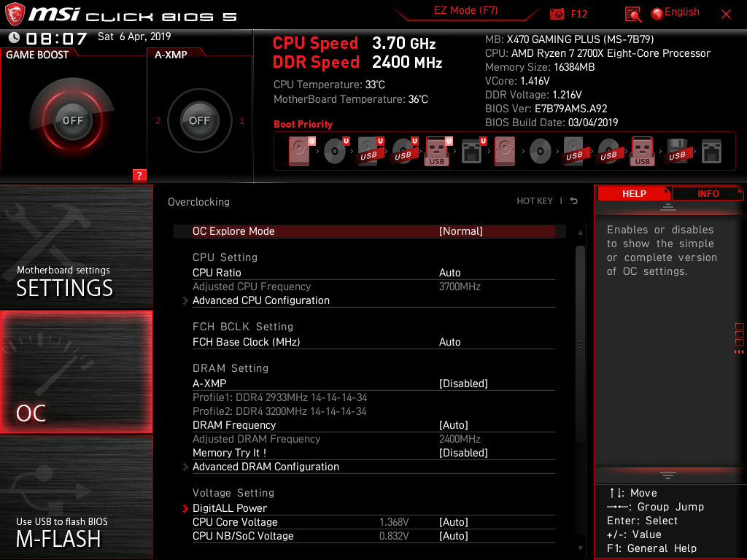Toggle the A-XMP dial switch
This screenshot has width=747, height=560.
tap(198, 121)
